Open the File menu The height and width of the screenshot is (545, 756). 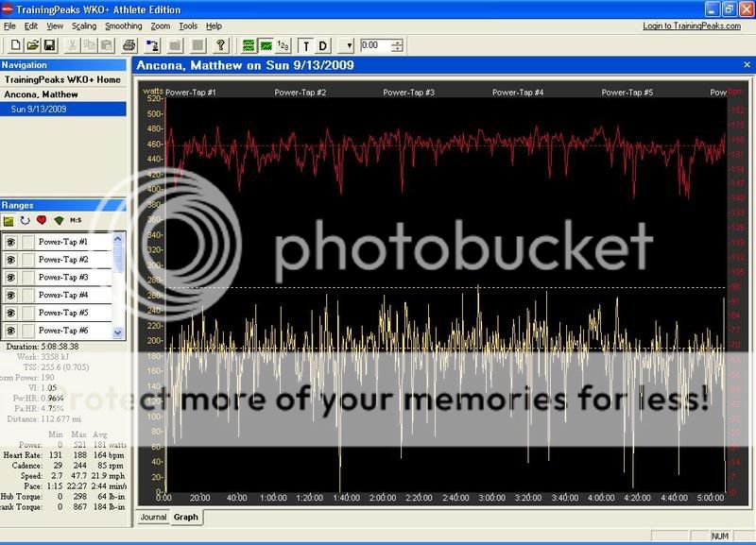pyautogui.click(x=9, y=26)
